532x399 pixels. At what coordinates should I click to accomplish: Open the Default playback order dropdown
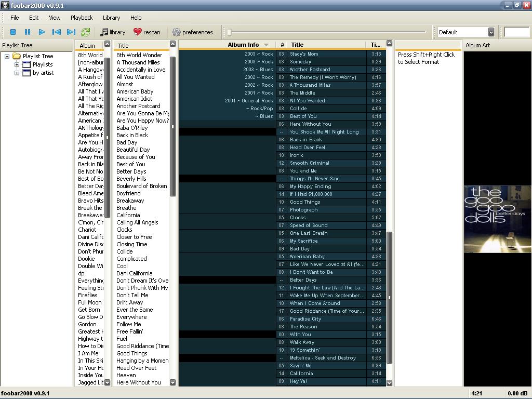[x=490, y=32]
